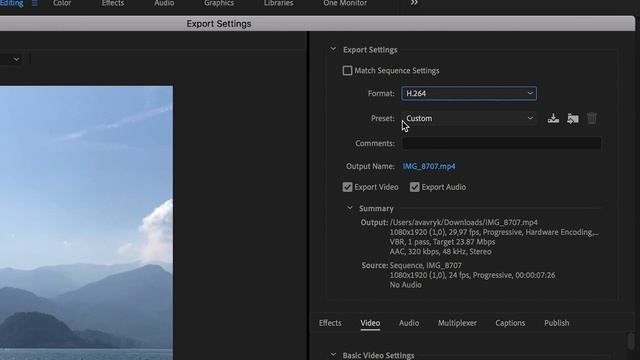Switch to the Libraries workspace
This screenshot has height=360, width=640.
(278, 3)
